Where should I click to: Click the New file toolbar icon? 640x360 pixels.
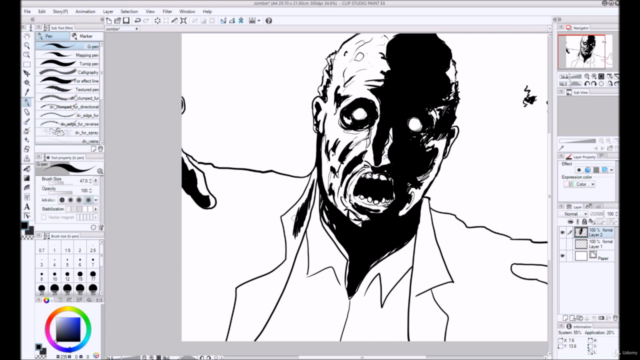pos(109,21)
